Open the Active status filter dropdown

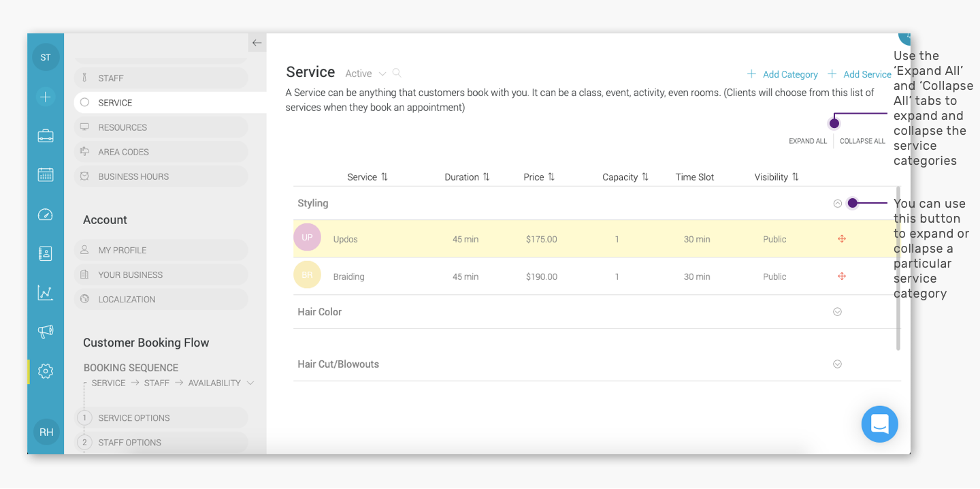click(365, 74)
